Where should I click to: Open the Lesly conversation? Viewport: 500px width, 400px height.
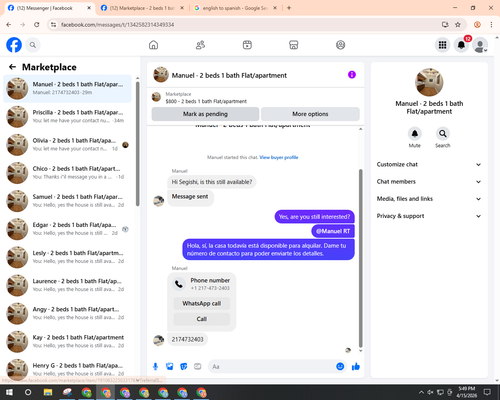coord(68,257)
